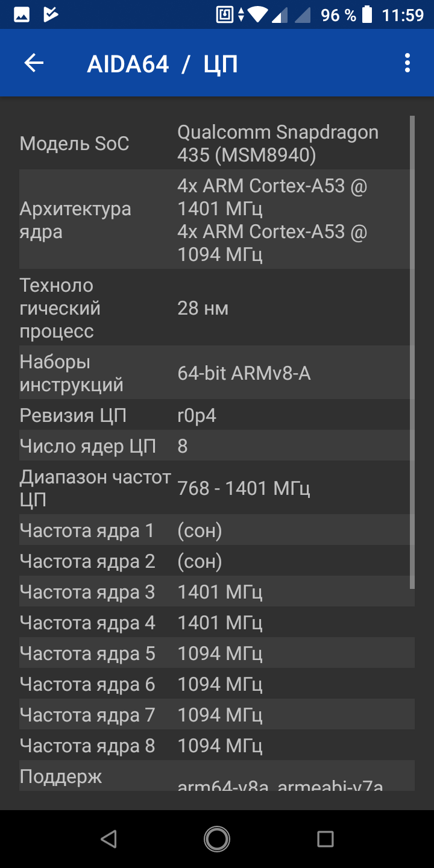Tap the Wi-Fi icon in the status bar
Image resolution: width=434 pixels, height=868 pixels.
pos(258,15)
